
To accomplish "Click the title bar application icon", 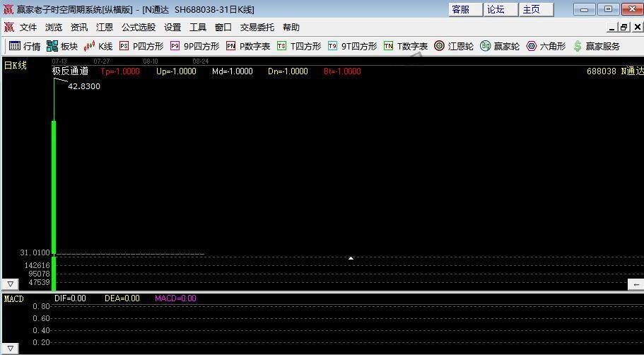I will (8, 9).
